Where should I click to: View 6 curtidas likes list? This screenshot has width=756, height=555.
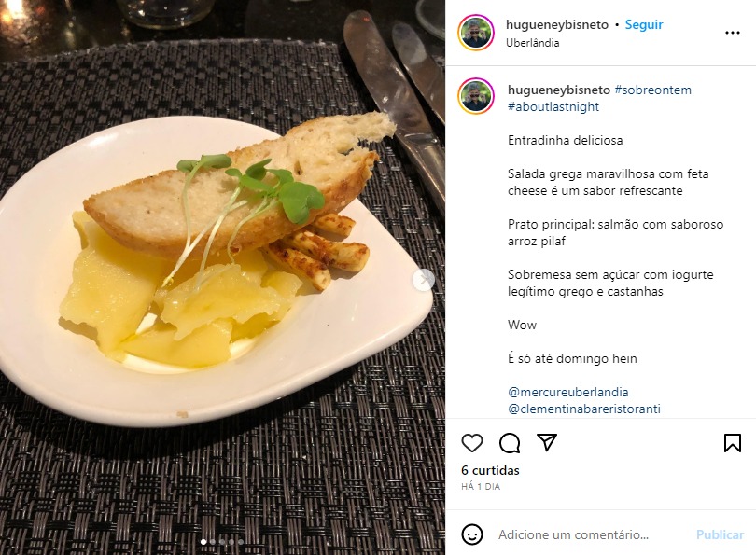490,471
